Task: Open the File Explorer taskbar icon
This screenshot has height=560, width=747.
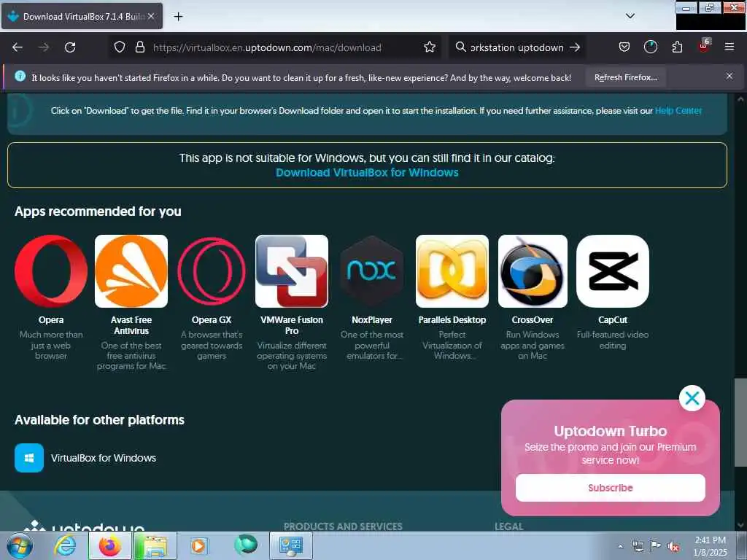Action: pos(155,545)
